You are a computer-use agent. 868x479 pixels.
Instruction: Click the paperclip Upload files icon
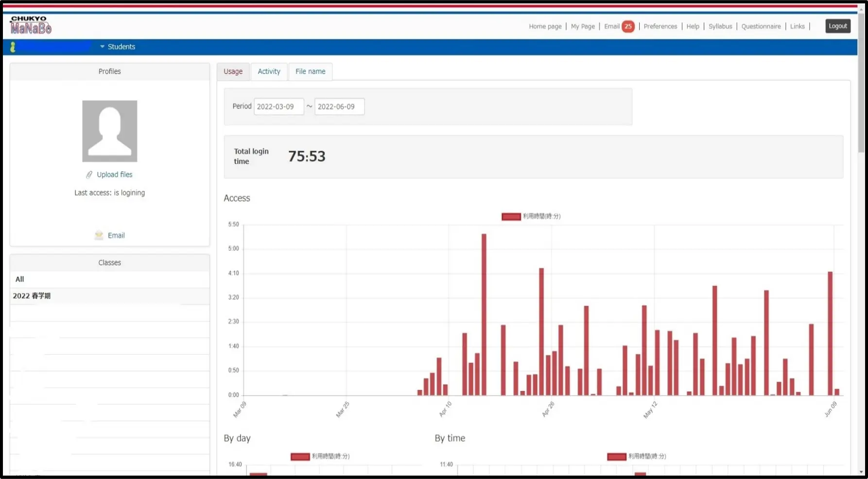[89, 175]
